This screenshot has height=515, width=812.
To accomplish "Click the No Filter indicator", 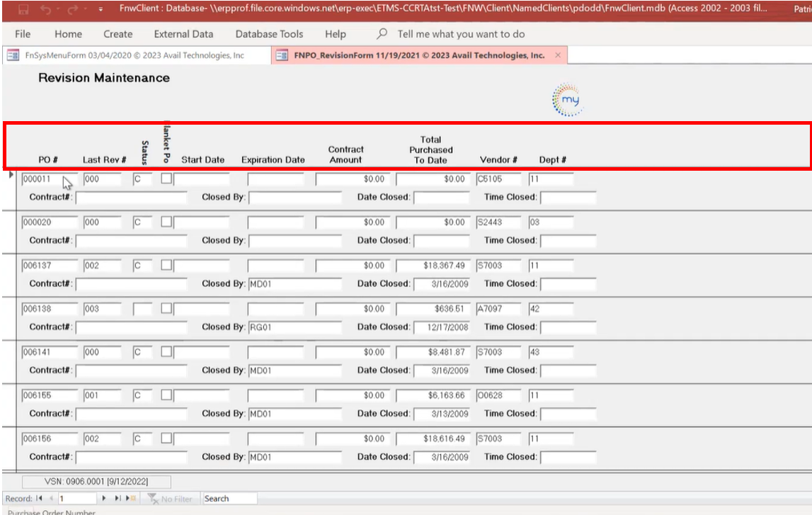I will [170, 499].
